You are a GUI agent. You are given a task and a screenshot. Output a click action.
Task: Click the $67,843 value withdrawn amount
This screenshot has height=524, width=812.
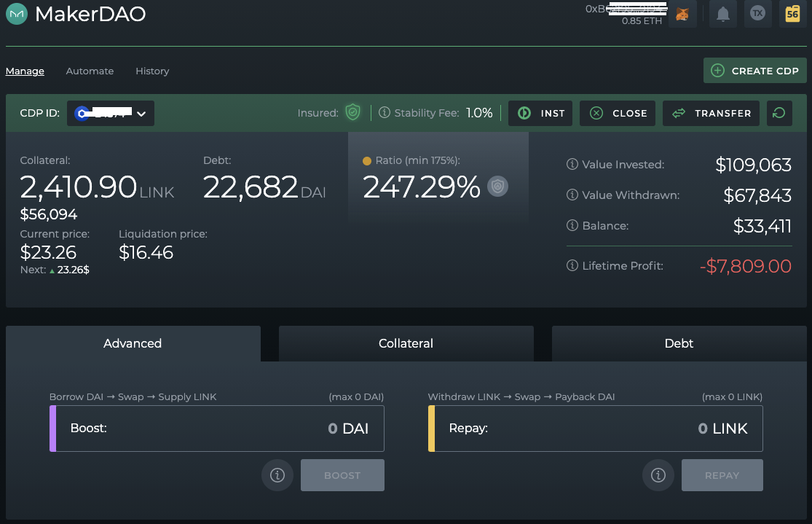click(x=757, y=195)
